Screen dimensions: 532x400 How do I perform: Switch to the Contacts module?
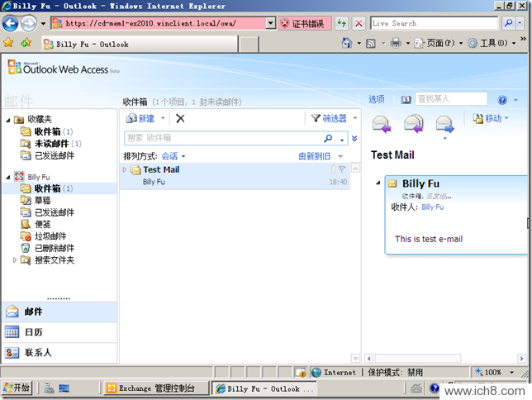tap(59, 352)
